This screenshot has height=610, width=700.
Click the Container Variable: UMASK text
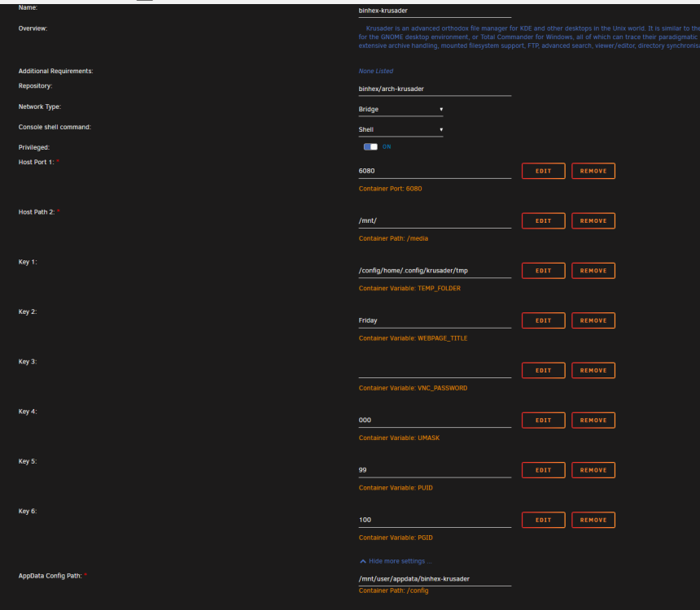coord(399,438)
